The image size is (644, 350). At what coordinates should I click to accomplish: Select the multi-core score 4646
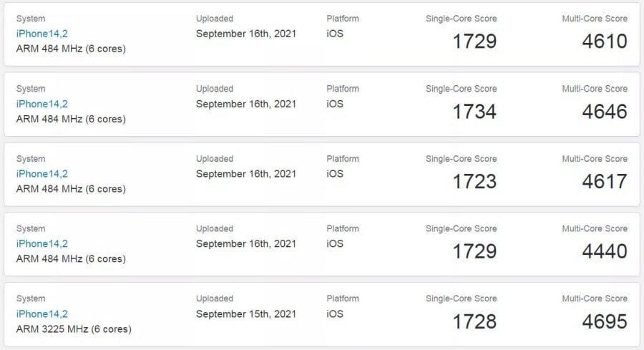(x=605, y=112)
